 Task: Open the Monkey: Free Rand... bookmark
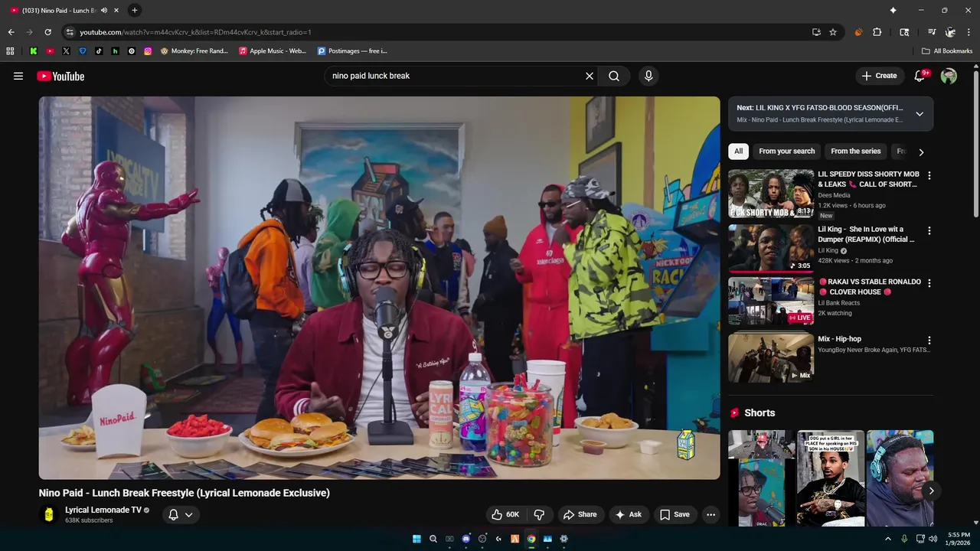coord(194,51)
